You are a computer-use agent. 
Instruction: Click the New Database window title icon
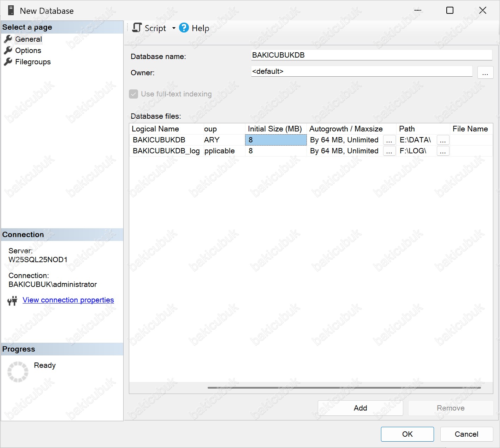pyautogui.click(x=11, y=11)
